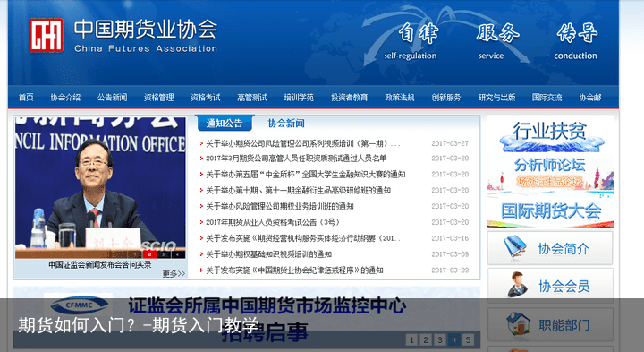This screenshot has width=644, height=352.
Task: Go to banner page 1
Action: [412, 340]
